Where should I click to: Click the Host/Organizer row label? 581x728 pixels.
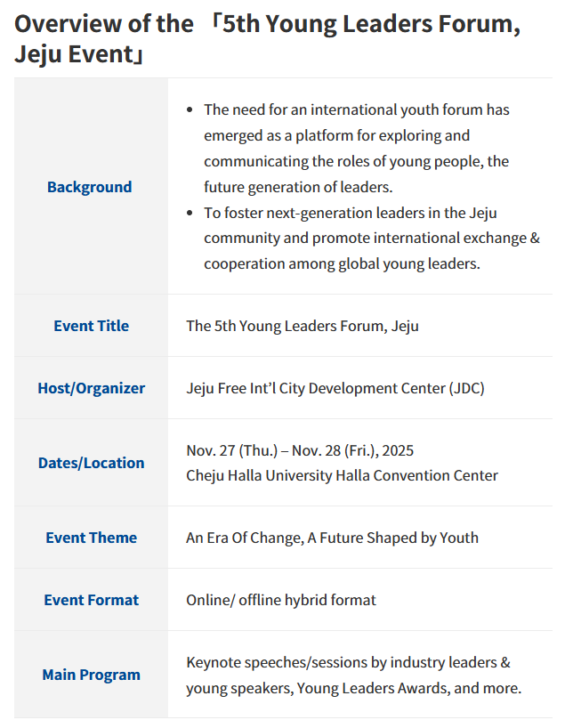click(91, 388)
